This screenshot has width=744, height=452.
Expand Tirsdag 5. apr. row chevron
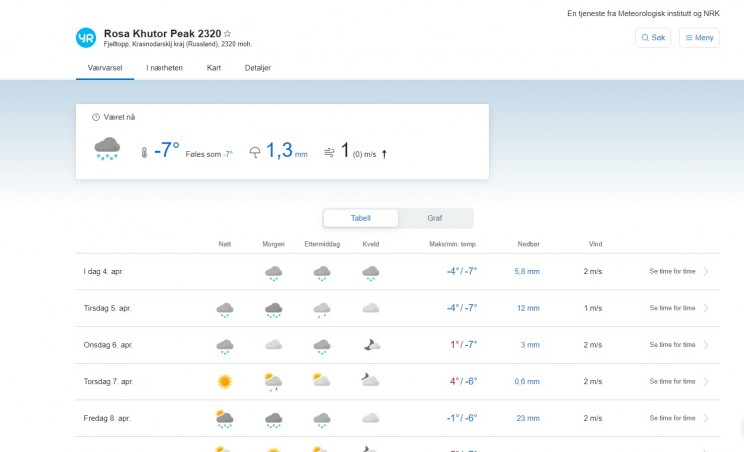click(706, 308)
